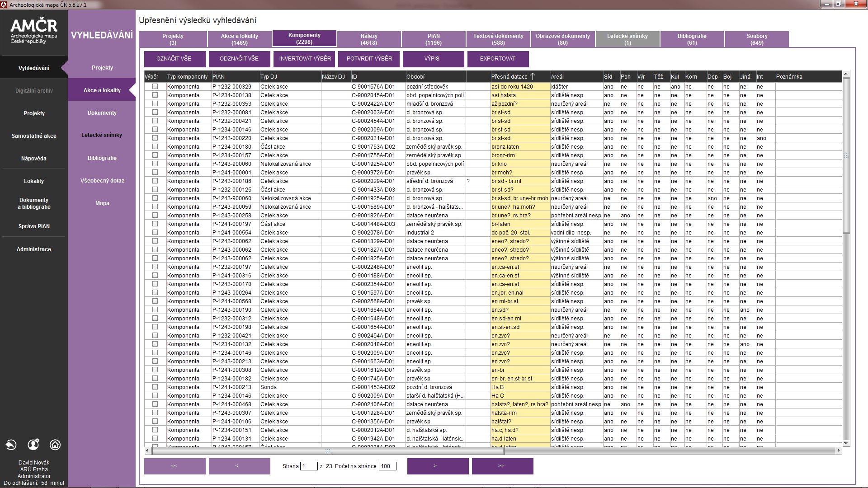Open Nálezy (4618) tab

[369, 39]
